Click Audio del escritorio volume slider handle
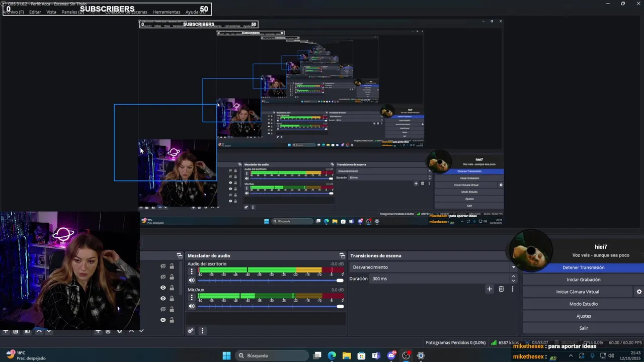 coord(340,281)
